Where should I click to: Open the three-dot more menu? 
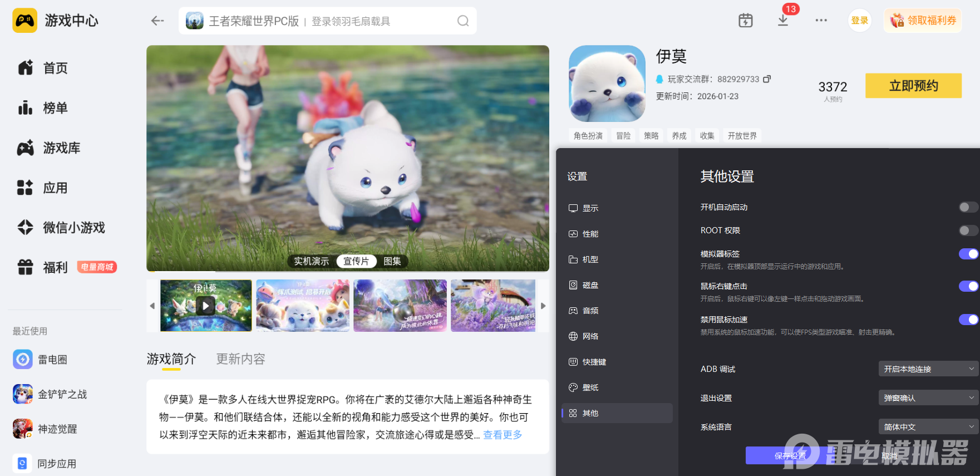coord(821,21)
